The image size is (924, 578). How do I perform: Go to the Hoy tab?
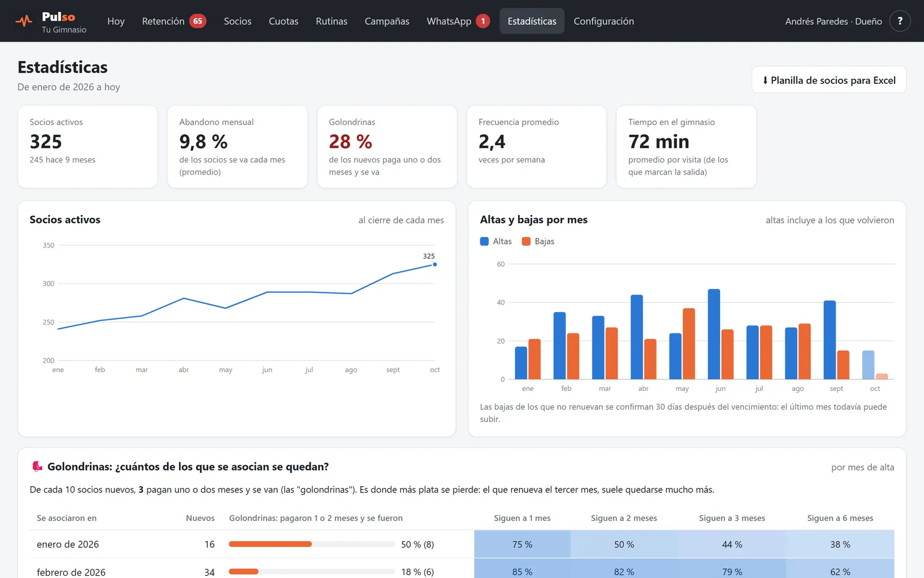[x=115, y=21]
